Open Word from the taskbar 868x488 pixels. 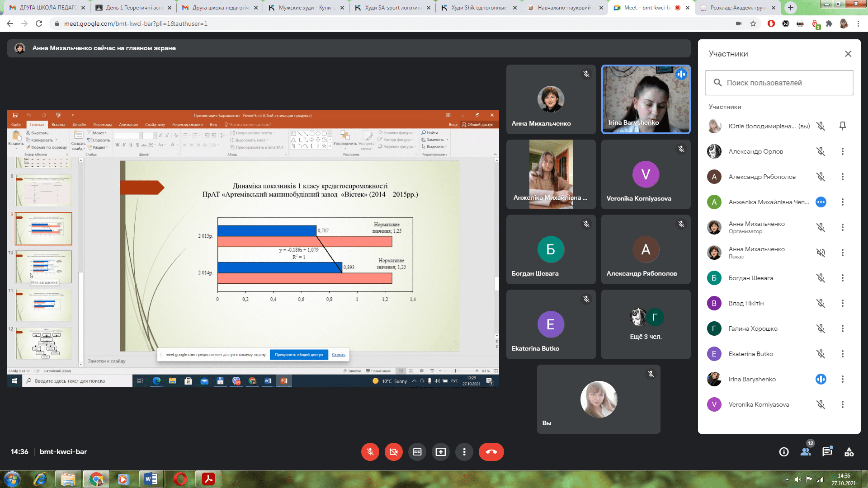point(151,479)
